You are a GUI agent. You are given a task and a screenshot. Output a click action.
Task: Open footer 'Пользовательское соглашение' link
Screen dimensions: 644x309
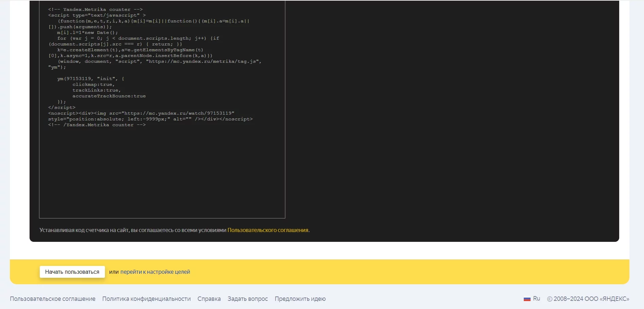click(53, 299)
